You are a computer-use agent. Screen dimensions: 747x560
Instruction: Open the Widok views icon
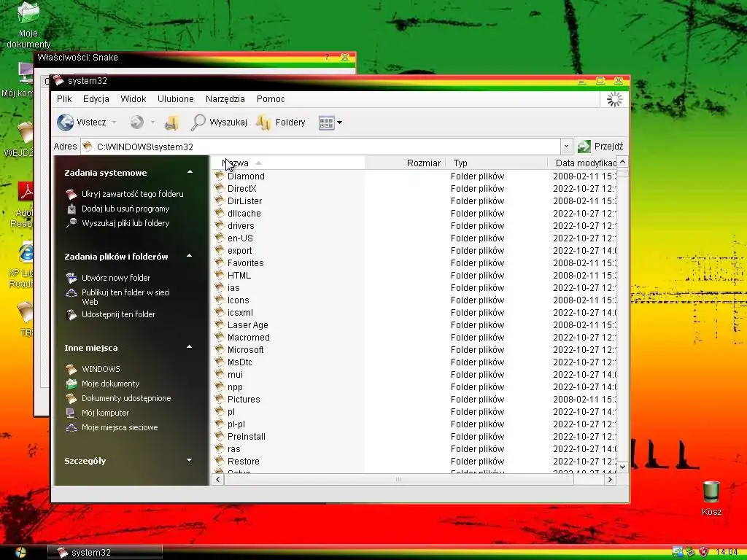coord(326,122)
